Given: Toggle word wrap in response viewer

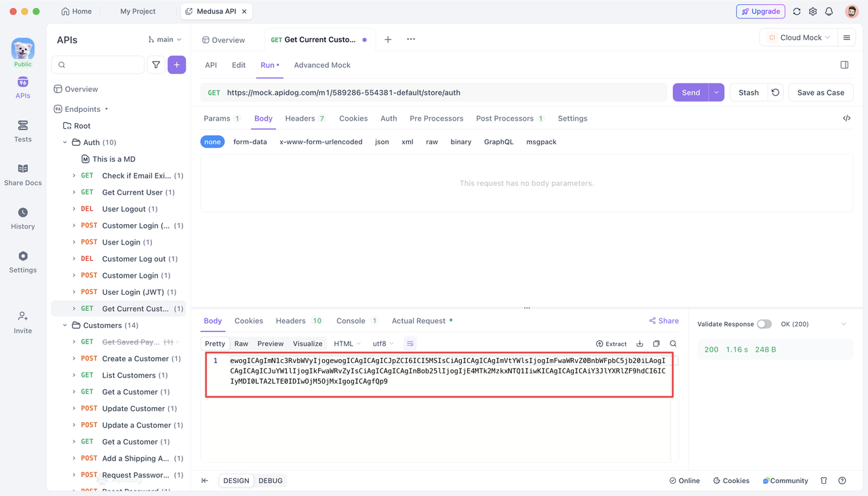Looking at the screenshot, I should pyautogui.click(x=410, y=344).
